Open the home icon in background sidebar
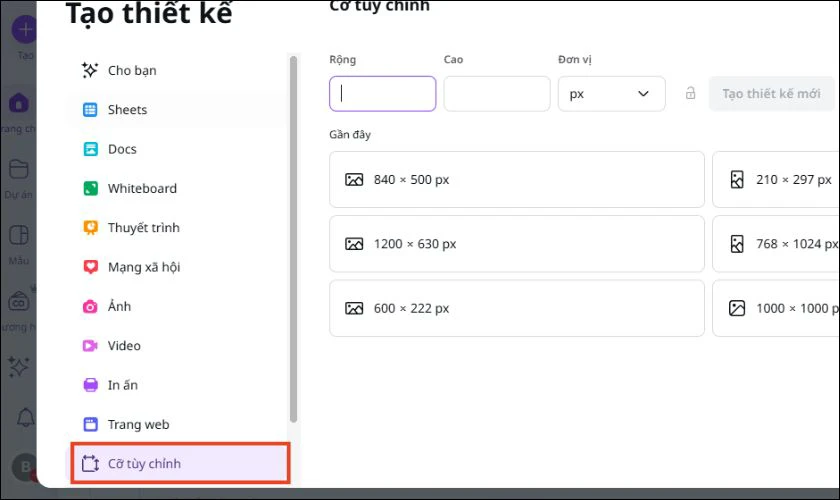Viewport: 840px width, 500px height. point(19,102)
